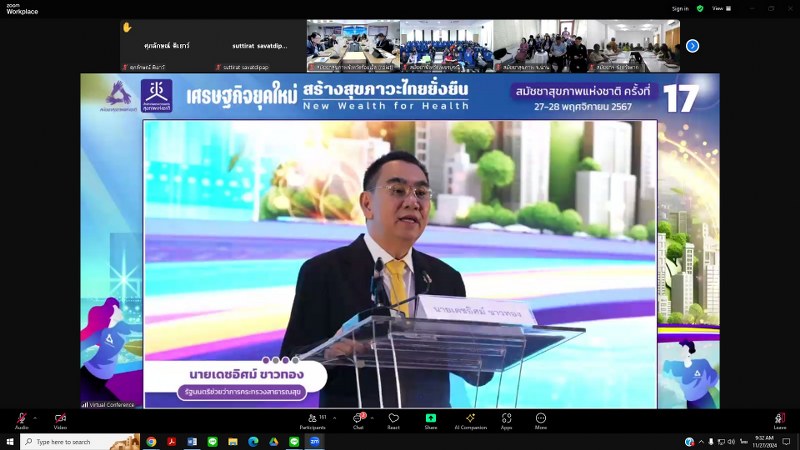The width and height of the screenshot is (800, 450).
Task: Select the blue-chairs auditorium video thumbnail
Action: click(447, 46)
